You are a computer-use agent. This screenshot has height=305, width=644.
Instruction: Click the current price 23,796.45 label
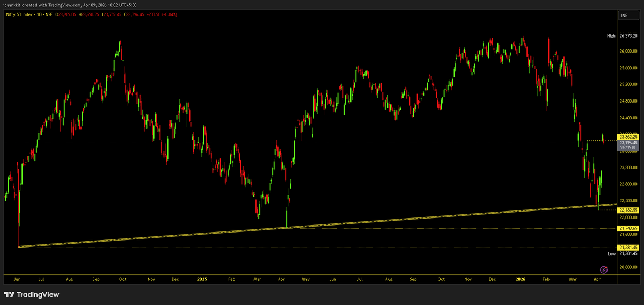(x=628, y=143)
